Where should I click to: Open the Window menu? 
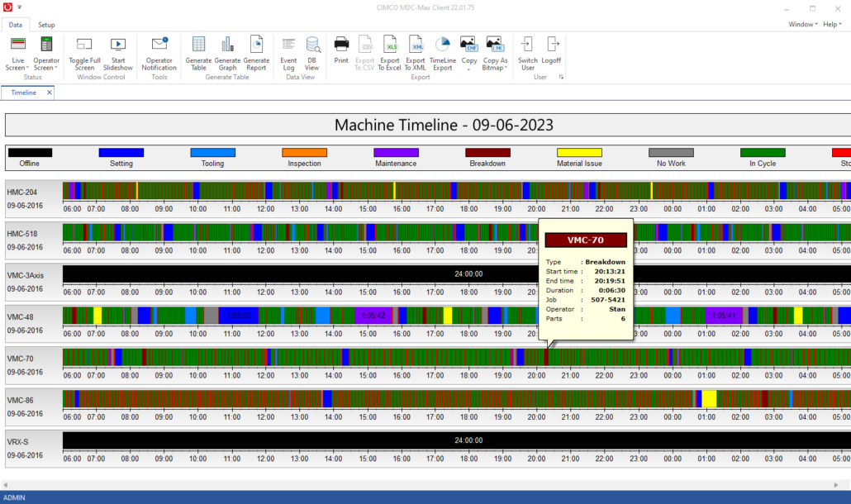tap(801, 24)
